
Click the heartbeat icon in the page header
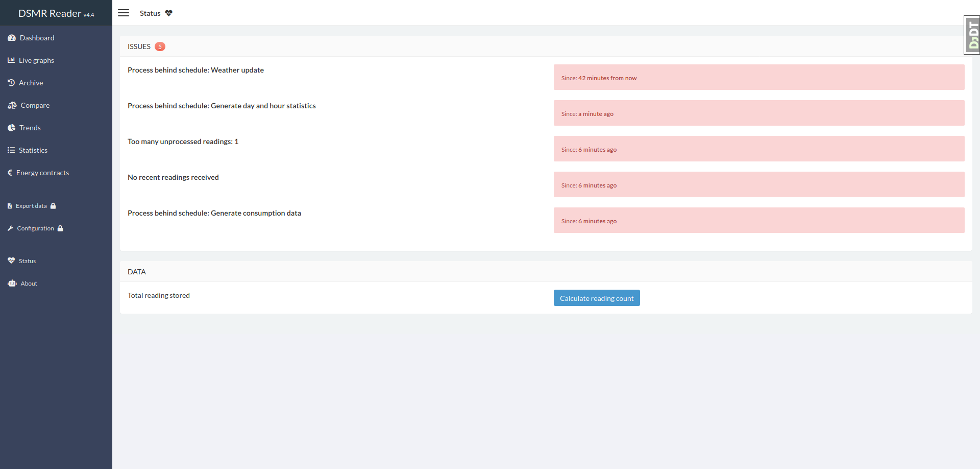pyautogui.click(x=169, y=13)
